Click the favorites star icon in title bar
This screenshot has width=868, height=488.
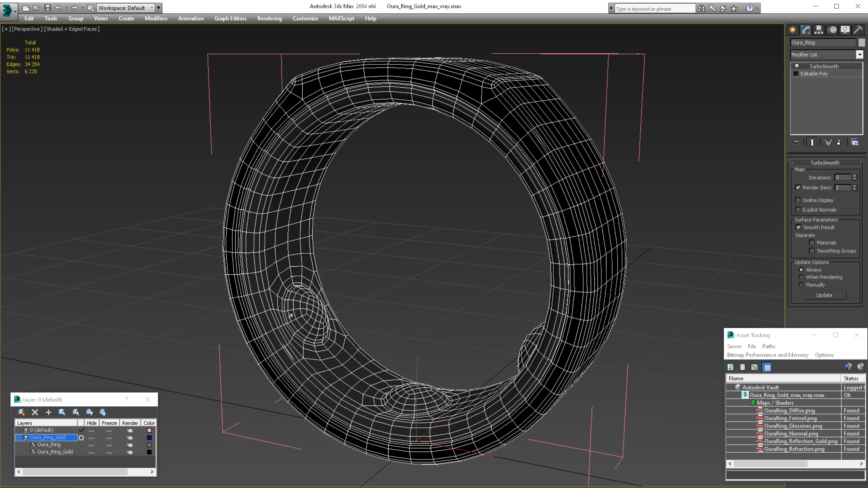pyautogui.click(x=734, y=8)
